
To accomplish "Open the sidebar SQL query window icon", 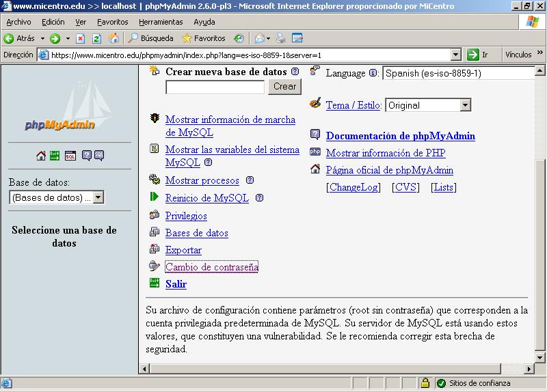I will click(x=70, y=156).
